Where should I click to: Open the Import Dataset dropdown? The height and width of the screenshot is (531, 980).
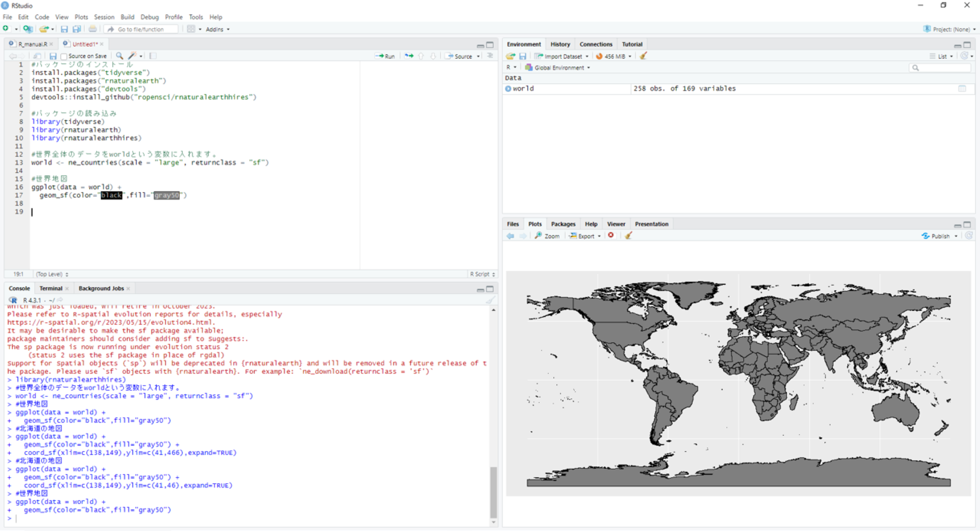[x=563, y=56]
